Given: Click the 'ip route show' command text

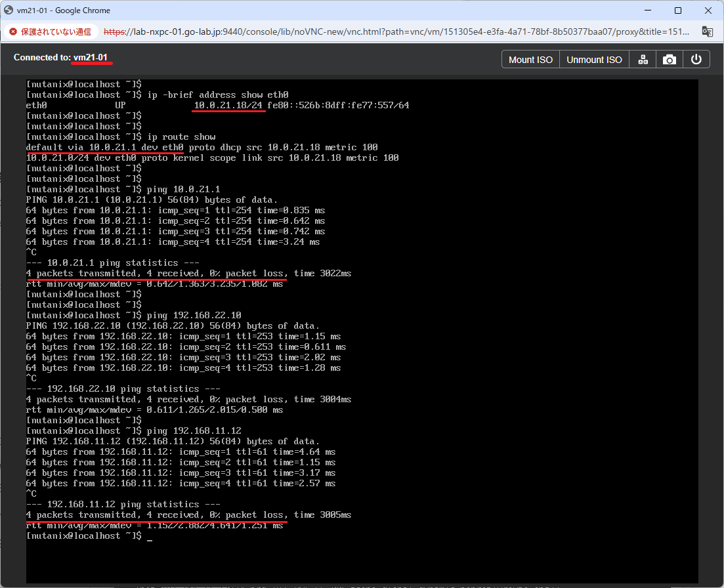Looking at the screenshot, I should 181,136.
